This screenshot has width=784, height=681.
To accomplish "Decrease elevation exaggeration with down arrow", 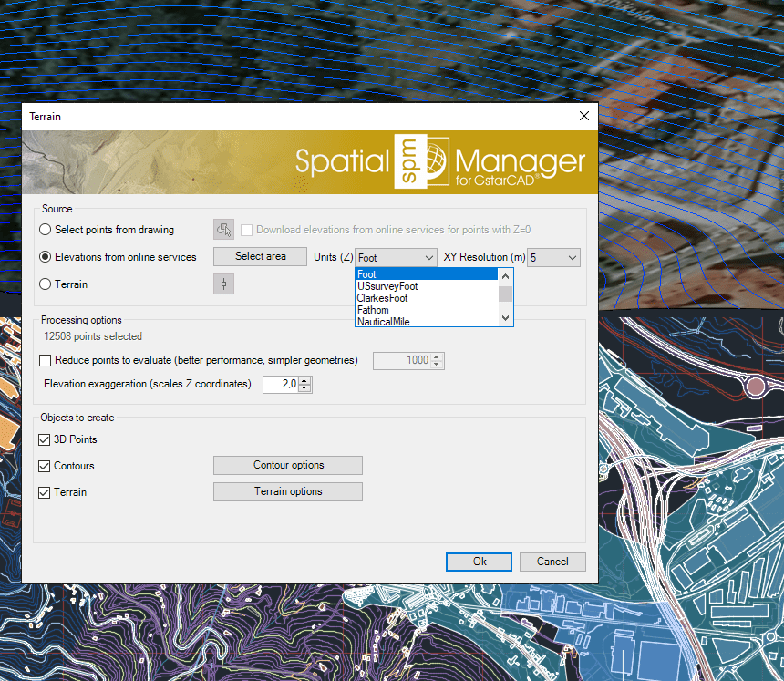I will pos(304,389).
